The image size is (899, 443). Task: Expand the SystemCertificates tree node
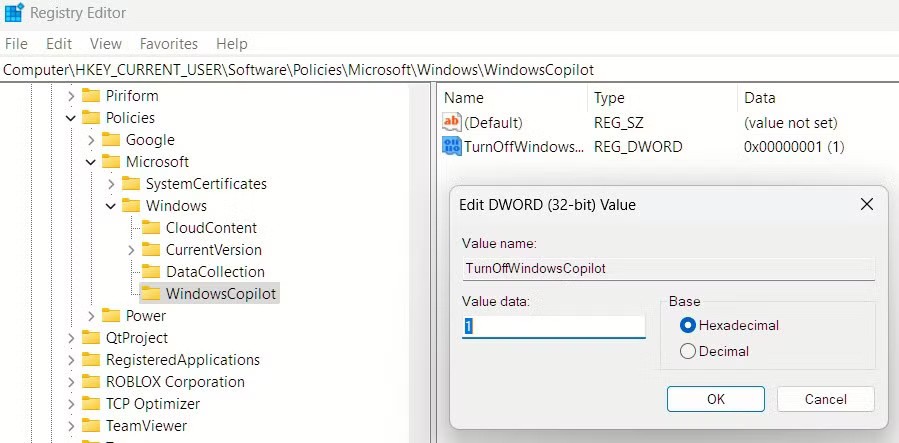pyautogui.click(x=111, y=184)
